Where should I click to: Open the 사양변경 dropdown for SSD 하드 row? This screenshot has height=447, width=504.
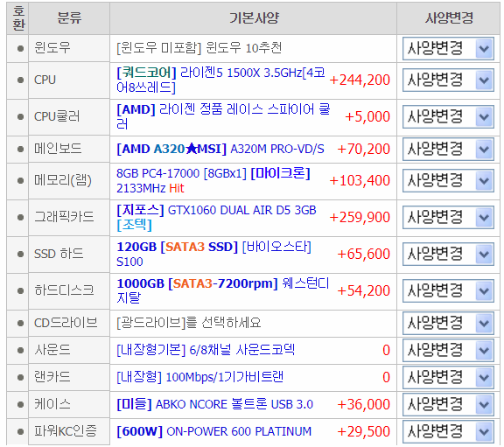pos(448,255)
